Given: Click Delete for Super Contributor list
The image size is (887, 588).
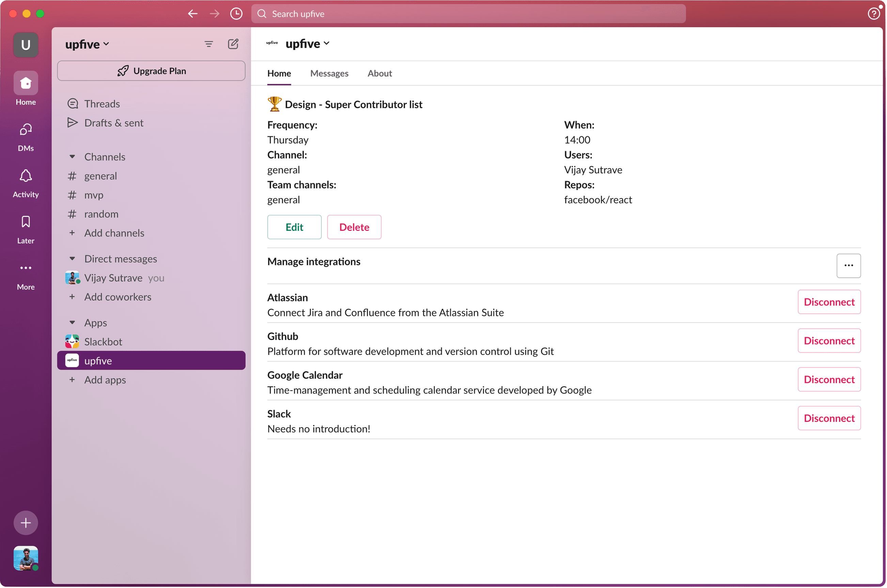Looking at the screenshot, I should click(354, 227).
